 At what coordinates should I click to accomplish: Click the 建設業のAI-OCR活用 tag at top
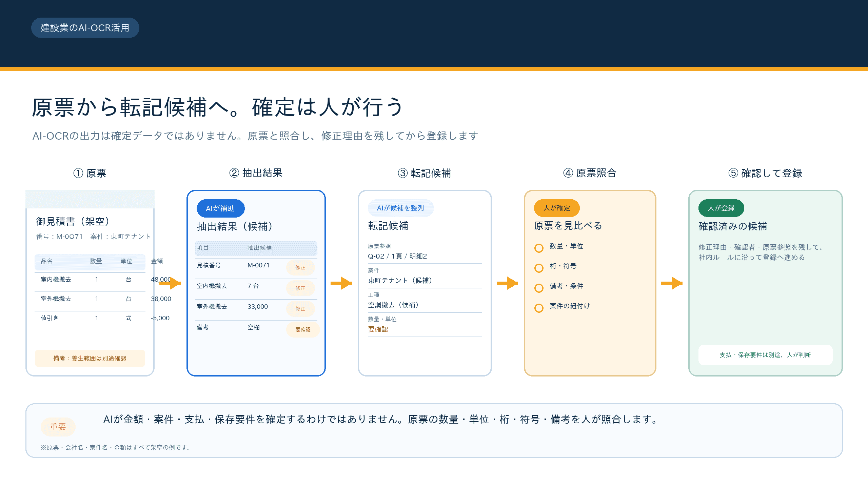[x=85, y=28]
